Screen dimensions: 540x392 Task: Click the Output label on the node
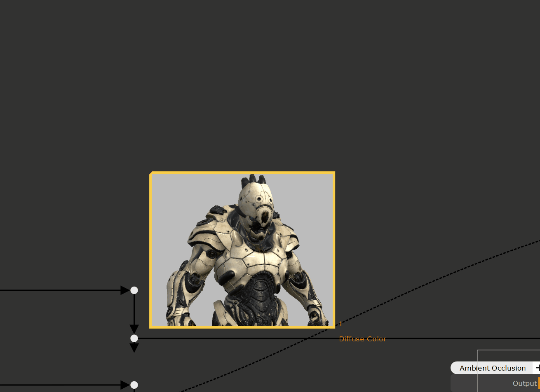click(x=524, y=383)
